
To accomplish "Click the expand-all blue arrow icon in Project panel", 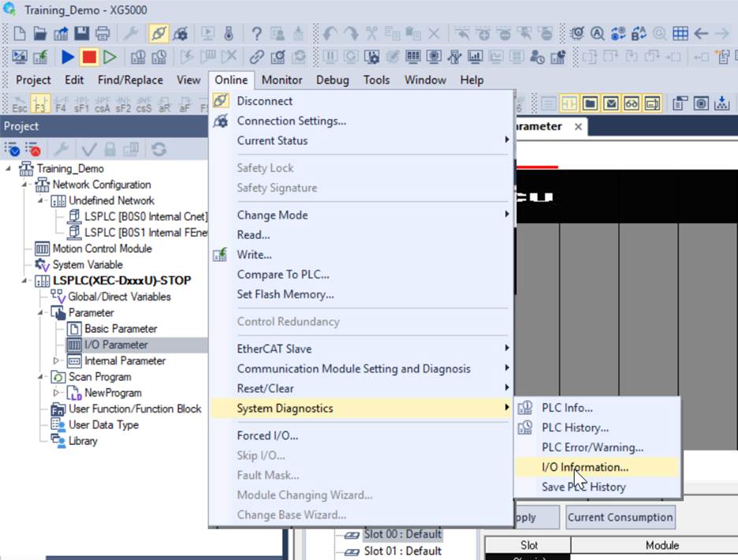I will click(x=12, y=150).
